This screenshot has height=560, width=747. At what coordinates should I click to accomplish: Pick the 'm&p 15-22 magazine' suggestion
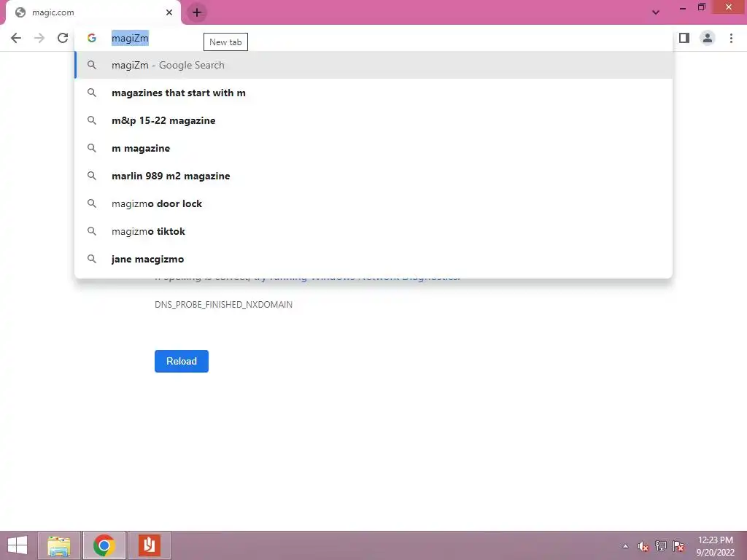(373, 120)
